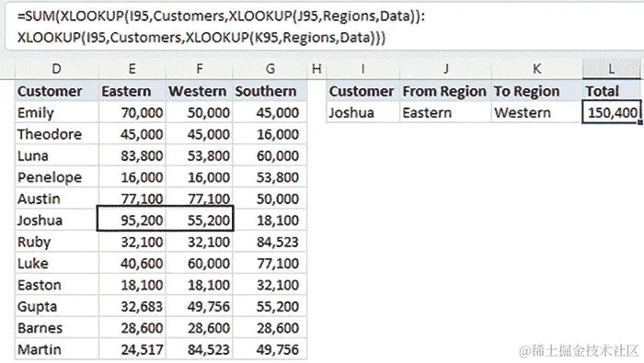
Task: Select column E header
Action: tap(132, 69)
